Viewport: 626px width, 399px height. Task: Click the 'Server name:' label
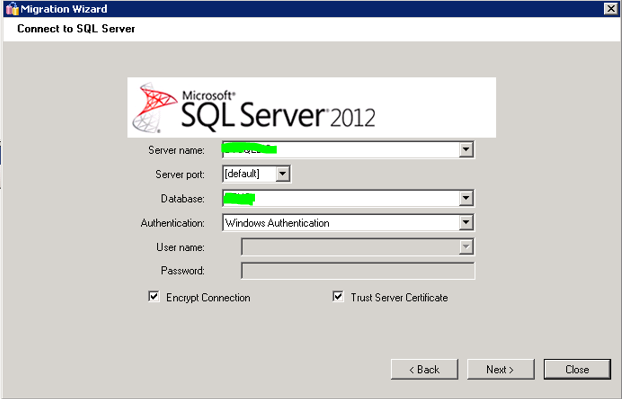coord(176,150)
